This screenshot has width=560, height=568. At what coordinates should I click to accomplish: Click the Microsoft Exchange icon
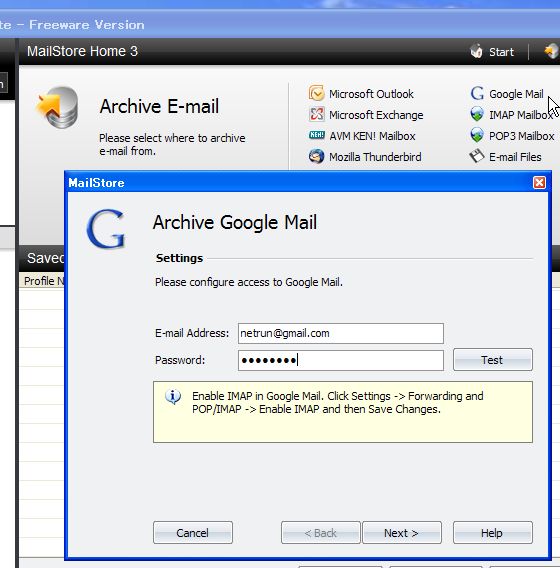(x=316, y=114)
